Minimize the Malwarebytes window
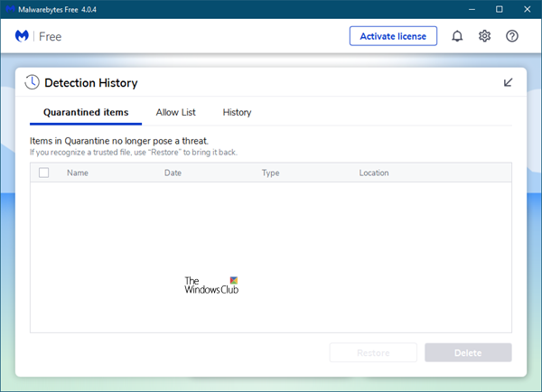 coord(472,9)
